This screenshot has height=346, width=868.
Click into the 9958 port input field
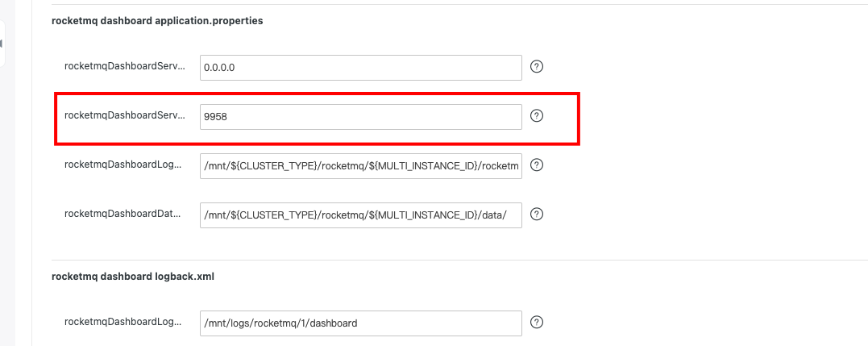(x=360, y=117)
